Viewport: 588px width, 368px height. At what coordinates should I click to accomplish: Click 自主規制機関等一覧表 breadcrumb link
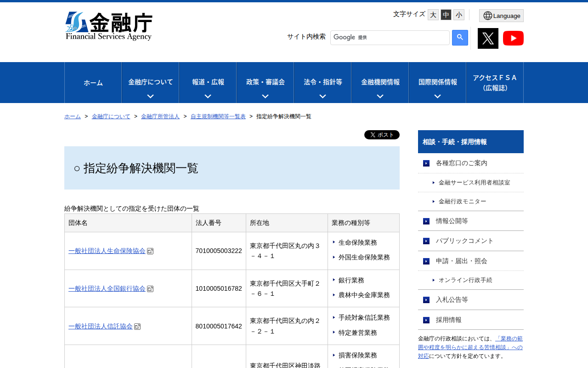[x=218, y=116]
